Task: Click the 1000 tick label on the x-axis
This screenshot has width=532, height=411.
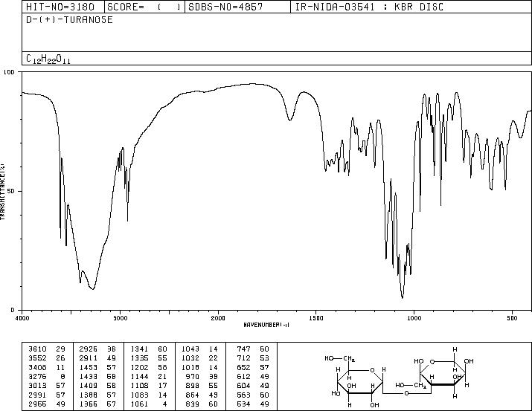Action: 414,318
